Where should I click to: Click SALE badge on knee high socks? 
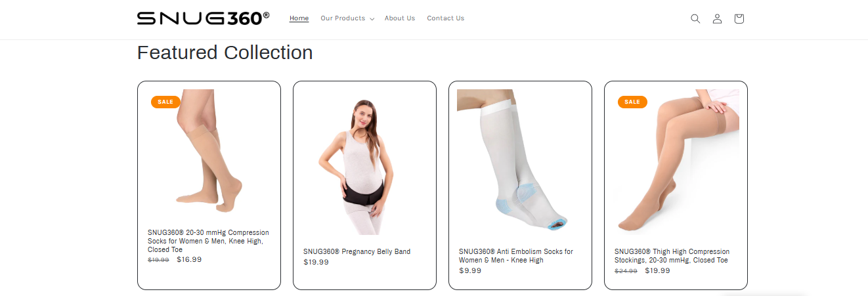pos(165,102)
